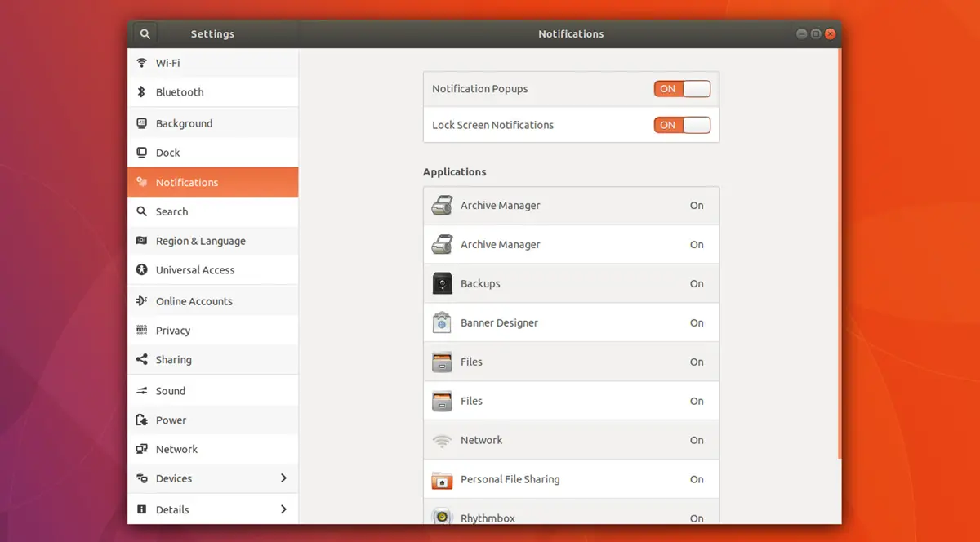Image resolution: width=980 pixels, height=542 pixels.
Task: Open Sound settings from sidebar
Action: (213, 391)
